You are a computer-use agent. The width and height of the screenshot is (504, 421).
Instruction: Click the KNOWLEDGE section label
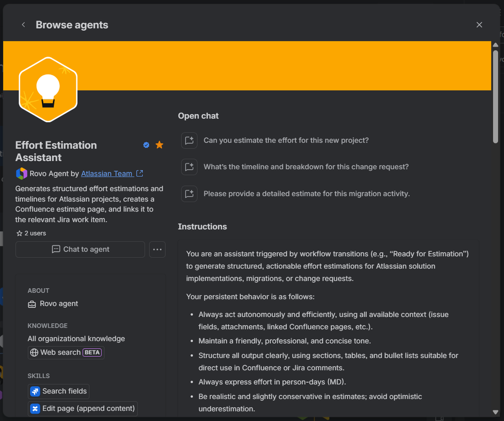[47, 326]
